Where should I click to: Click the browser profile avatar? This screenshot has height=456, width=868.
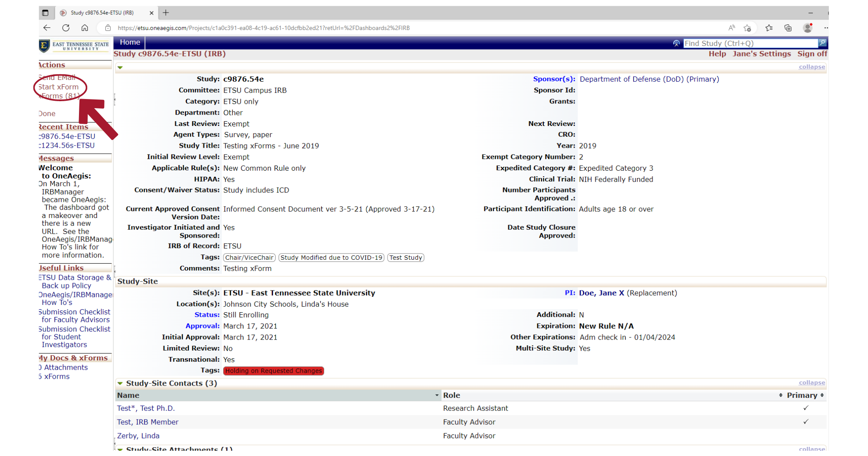[x=808, y=27]
